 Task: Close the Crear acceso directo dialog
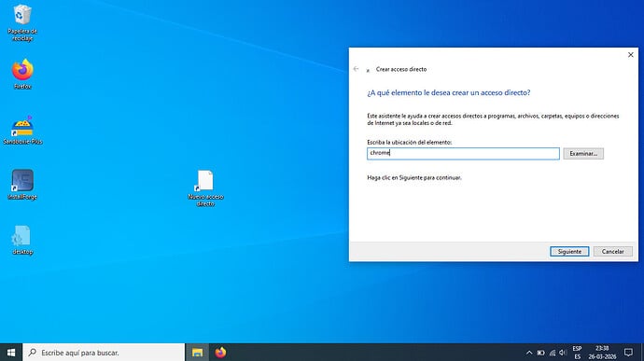[x=630, y=55]
